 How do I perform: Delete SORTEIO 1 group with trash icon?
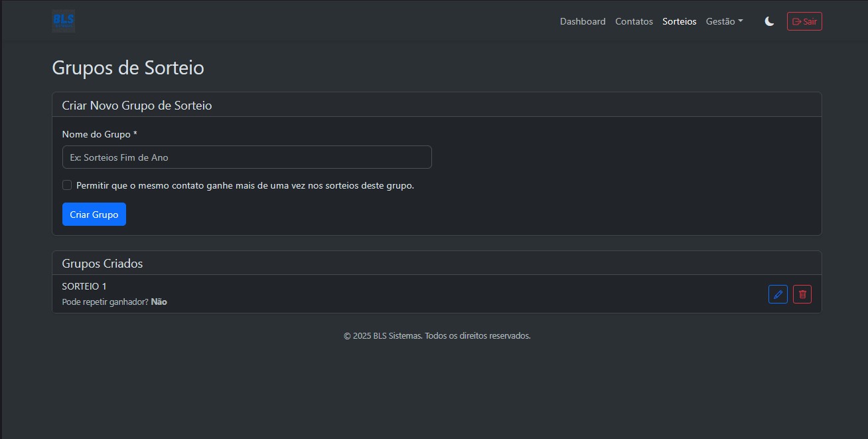[x=802, y=294]
